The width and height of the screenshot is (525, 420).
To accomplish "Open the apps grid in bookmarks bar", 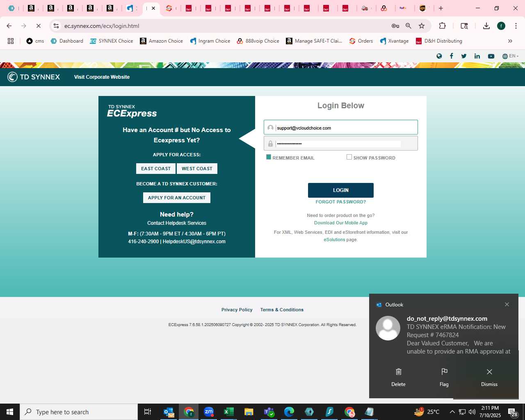I will coord(11,41).
